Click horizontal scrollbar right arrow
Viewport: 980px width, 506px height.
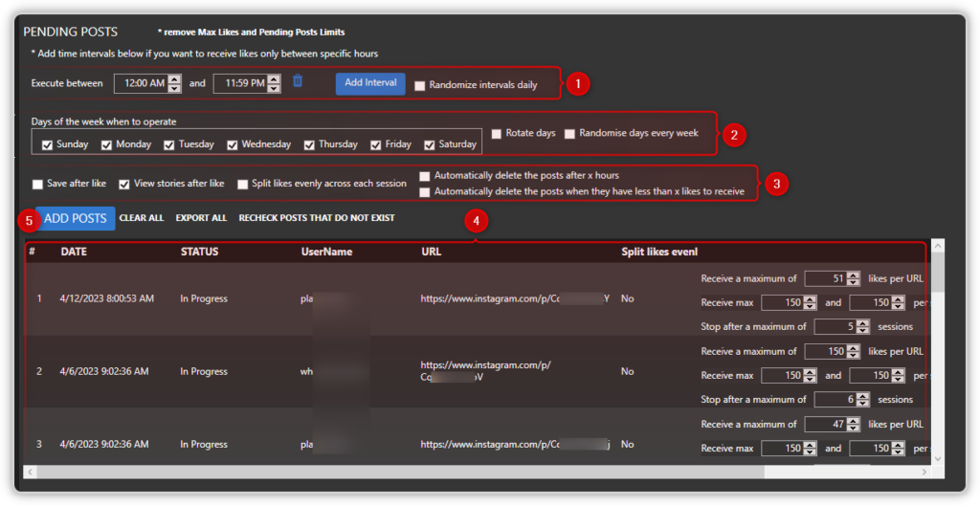coord(925,473)
